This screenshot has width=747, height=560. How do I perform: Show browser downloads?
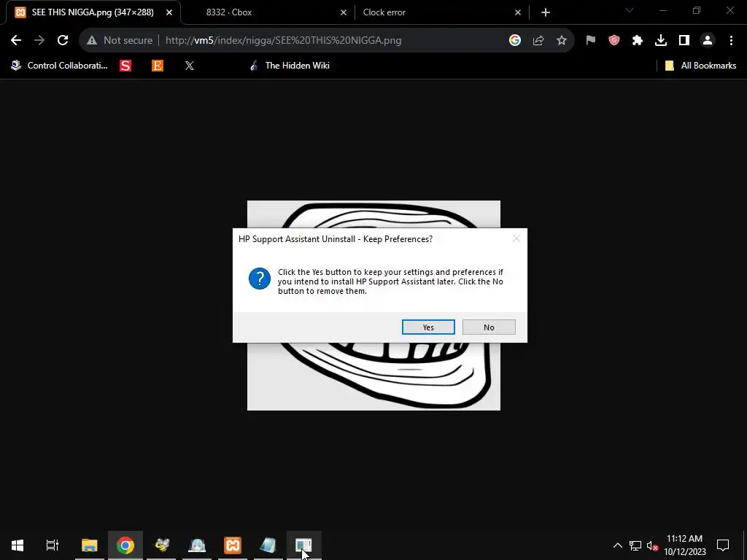pyautogui.click(x=661, y=41)
